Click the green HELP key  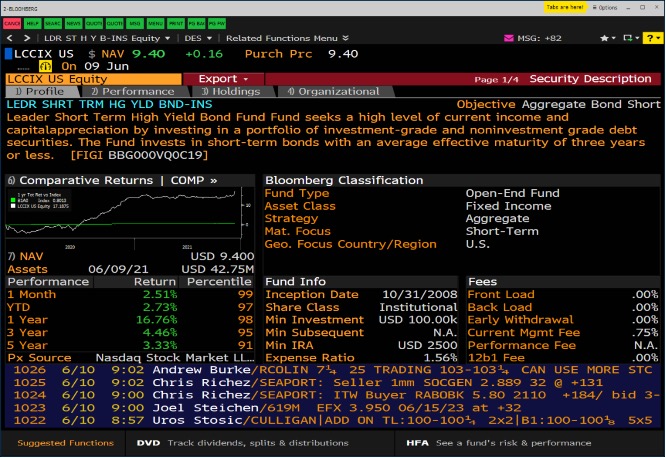[33, 23]
